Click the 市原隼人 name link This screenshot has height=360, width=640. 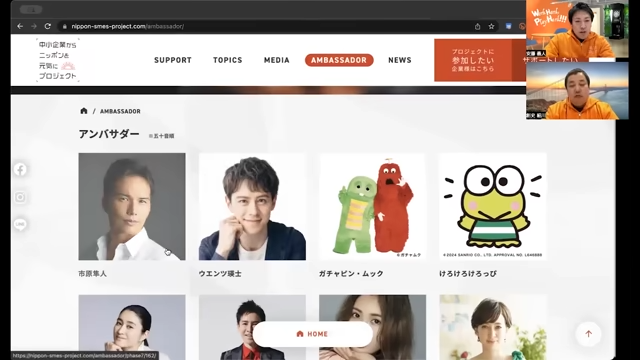coord(93,273)
